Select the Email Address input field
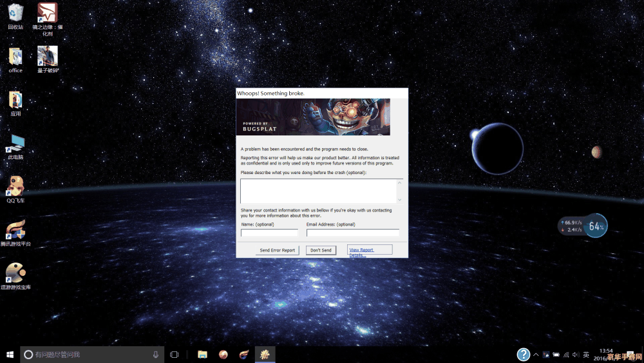 (x=352, y=233)
